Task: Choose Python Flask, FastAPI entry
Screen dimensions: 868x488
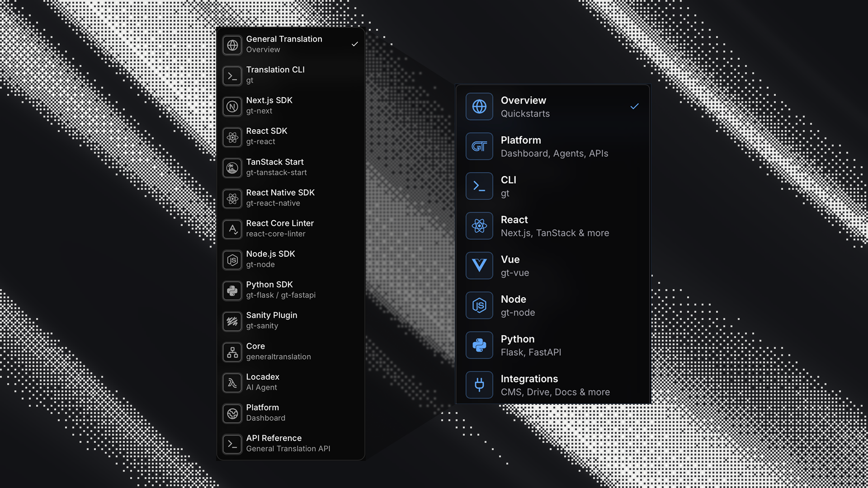Action: [x=553, y=345]
